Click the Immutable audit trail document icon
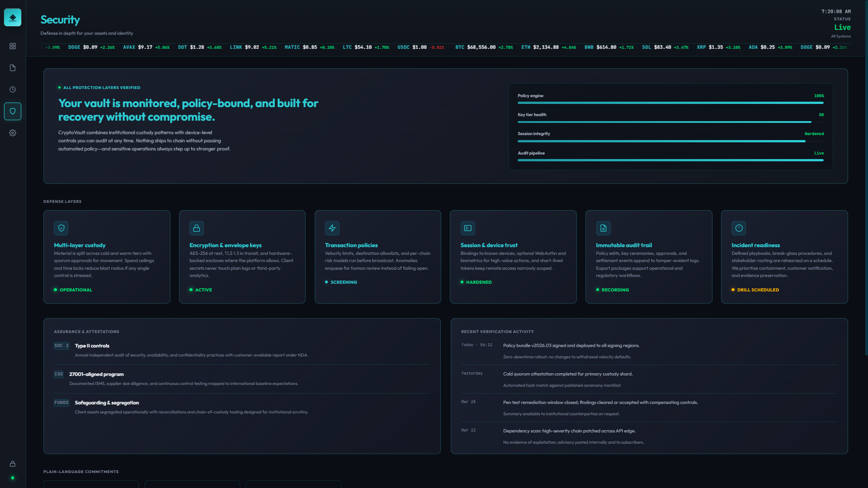The width and height of the screenshot is (868, 488). click(x=603, y=228)
